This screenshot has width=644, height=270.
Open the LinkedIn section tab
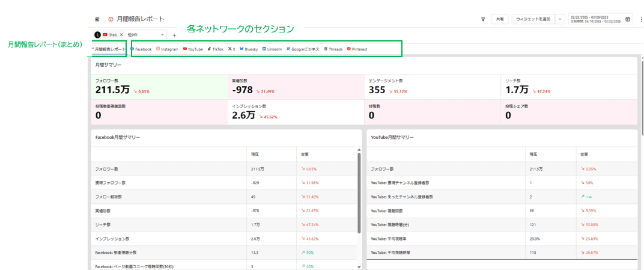[272, 49]
